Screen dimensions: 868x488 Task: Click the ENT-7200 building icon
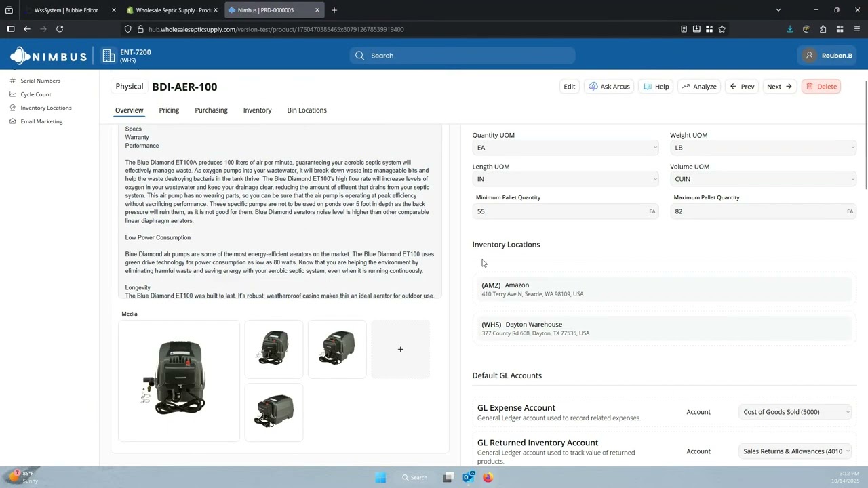coord(108,56)
